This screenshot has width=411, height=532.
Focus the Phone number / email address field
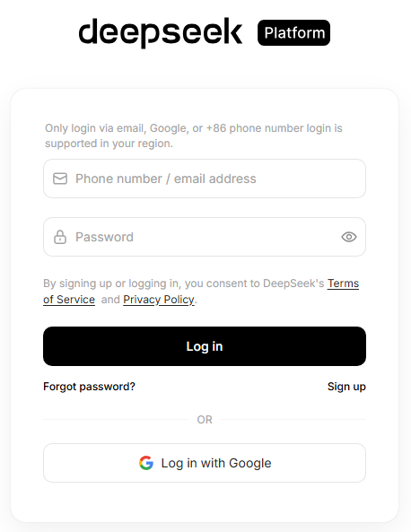point(205,179)
